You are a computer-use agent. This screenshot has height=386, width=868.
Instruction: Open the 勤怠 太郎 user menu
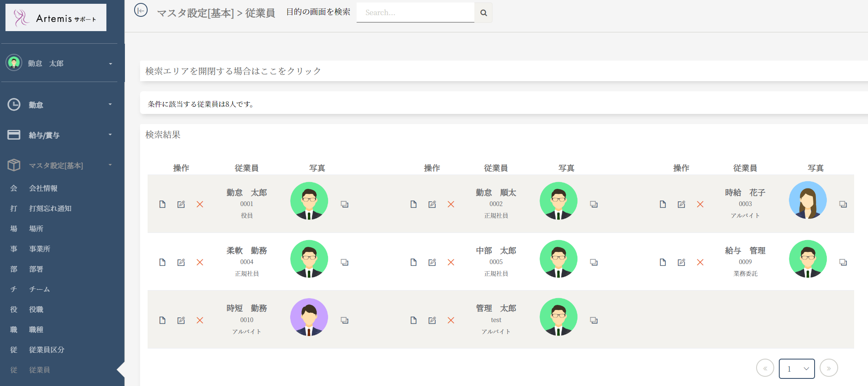pos(60,63)
